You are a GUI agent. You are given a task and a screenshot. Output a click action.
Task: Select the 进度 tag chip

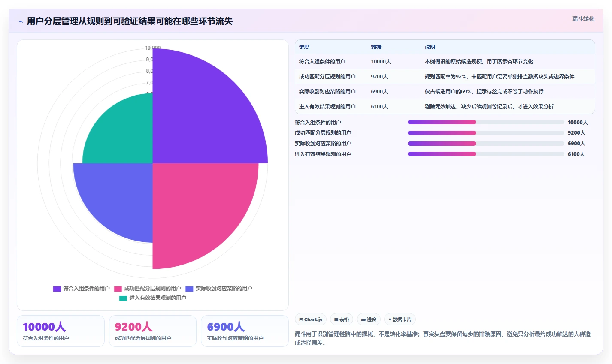pyautogui.click(x=369, y=319)
